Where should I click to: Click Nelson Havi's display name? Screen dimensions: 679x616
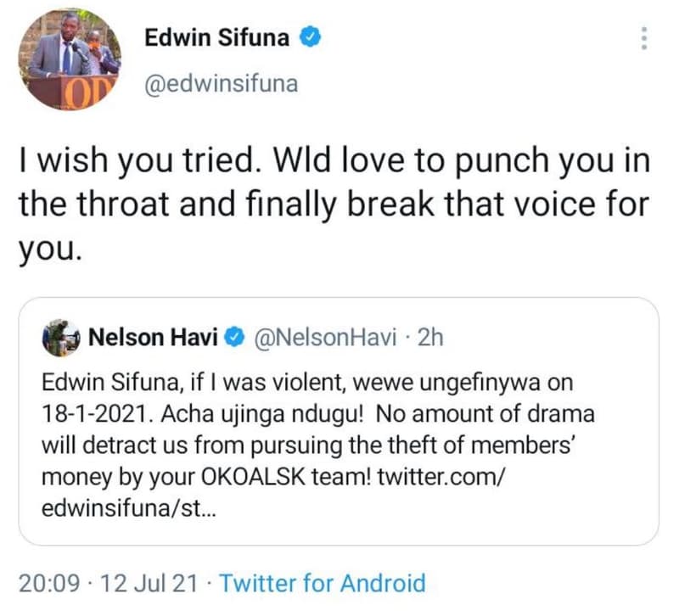point(154,337)
